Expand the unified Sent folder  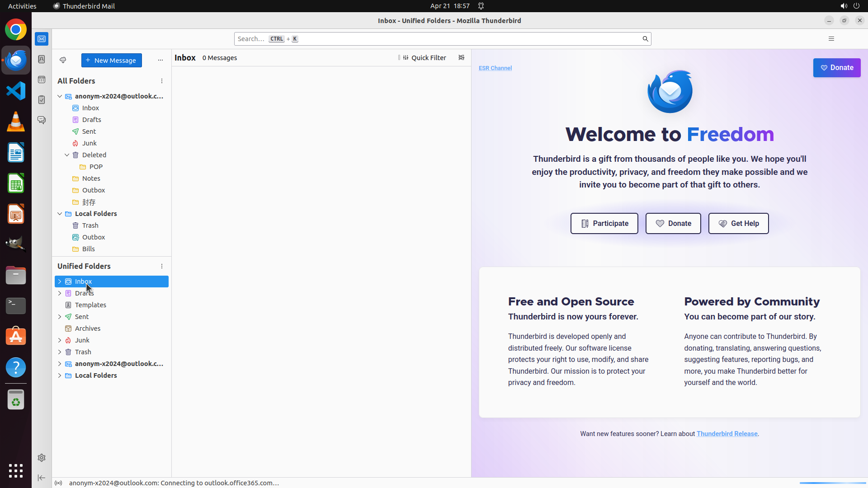(x=60, y=317)
